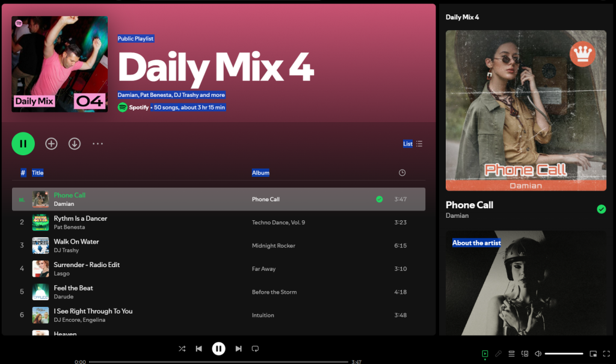The image size is (616, 364).
Task: Open artist Engelina
Action: pos(94,319)
